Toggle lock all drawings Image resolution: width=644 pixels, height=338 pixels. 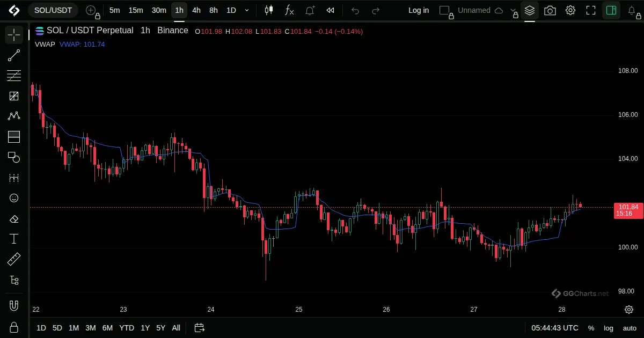tap(14, 327)
